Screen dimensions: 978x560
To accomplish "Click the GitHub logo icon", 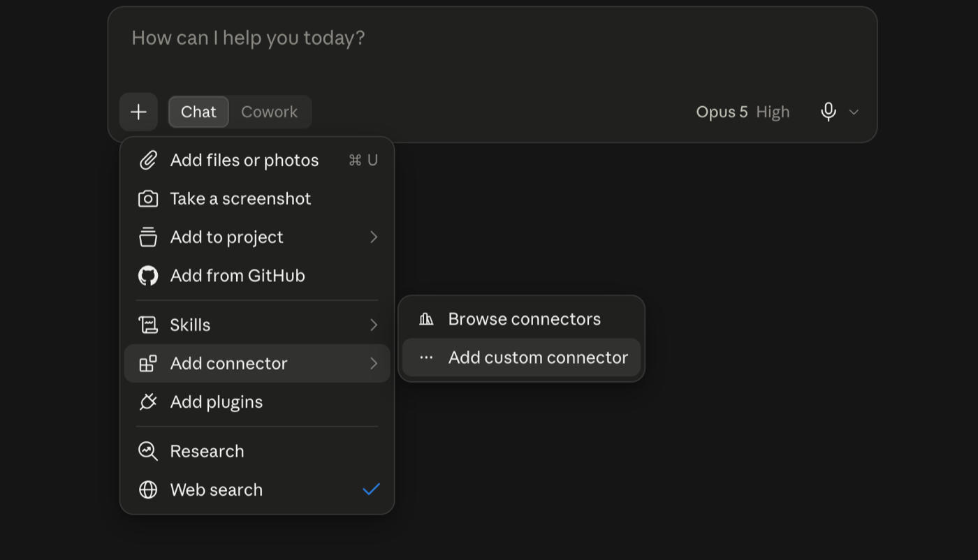I will (148, 275).
